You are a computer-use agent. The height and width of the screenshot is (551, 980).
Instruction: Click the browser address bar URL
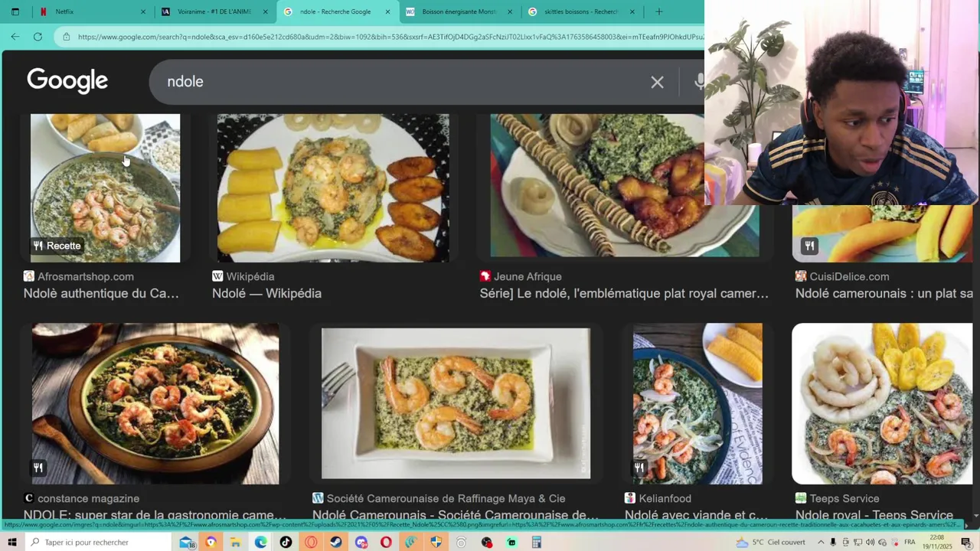coord(390,36)
